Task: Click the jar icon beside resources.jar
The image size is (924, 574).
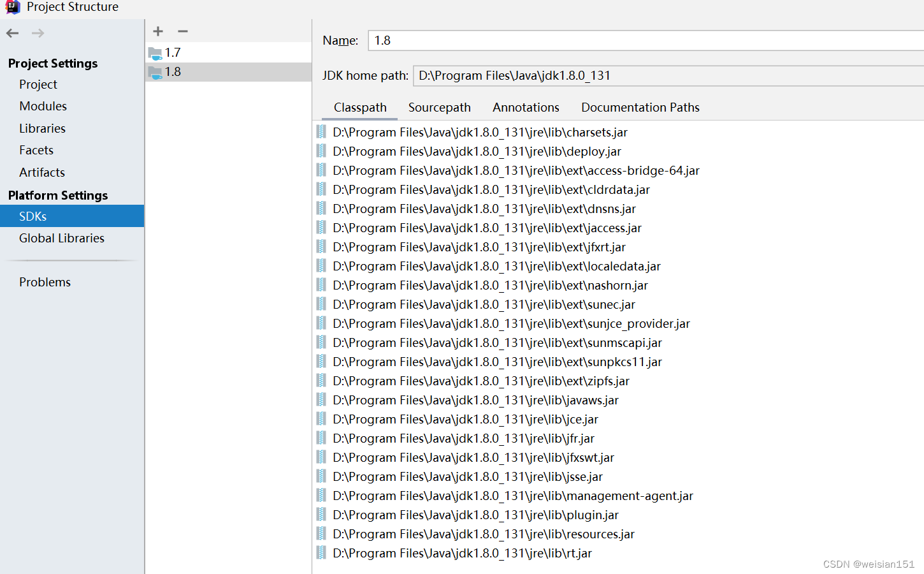Action: pyautogui.click(x=321, y=534)
